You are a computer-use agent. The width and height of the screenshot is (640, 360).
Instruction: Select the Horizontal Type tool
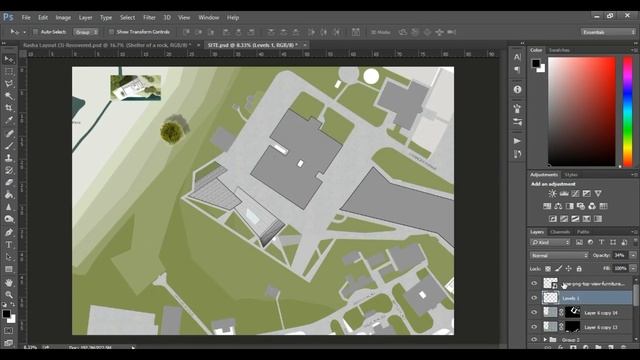tap(9, 245)
